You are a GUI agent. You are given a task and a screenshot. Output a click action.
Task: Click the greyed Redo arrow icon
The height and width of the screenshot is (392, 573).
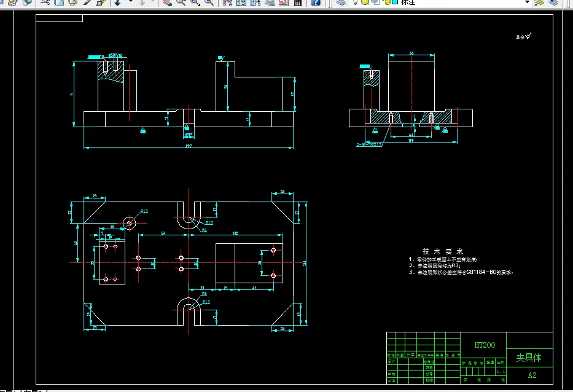pyautogui.click(x=142, y=2)
